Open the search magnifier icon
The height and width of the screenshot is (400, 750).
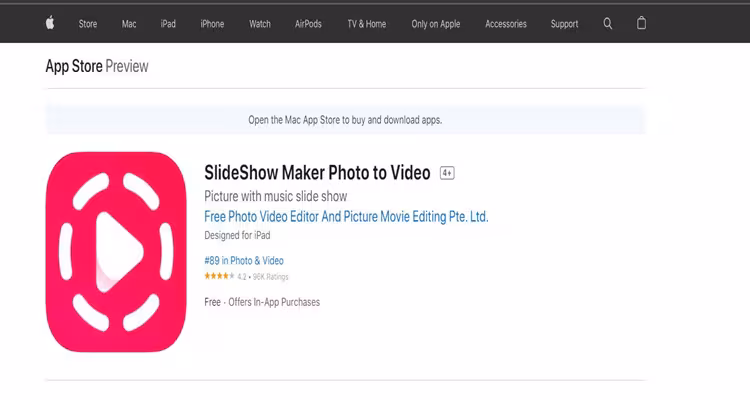pyautogui.click(x=608, y=23)
